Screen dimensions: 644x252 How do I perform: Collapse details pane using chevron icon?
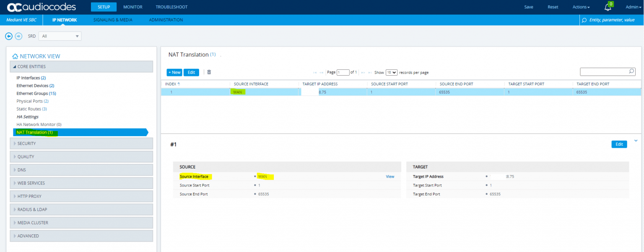636,141
